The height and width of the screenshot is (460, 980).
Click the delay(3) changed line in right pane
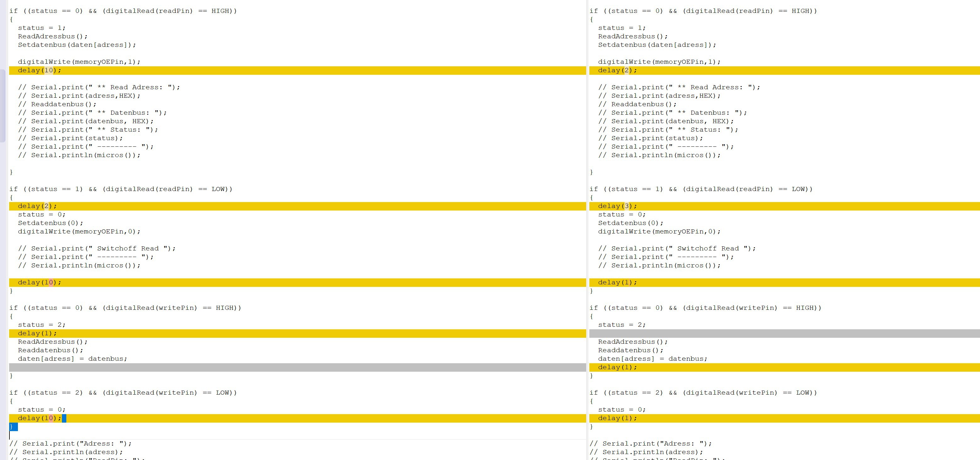pyautogui.click(x=617, y=206)
